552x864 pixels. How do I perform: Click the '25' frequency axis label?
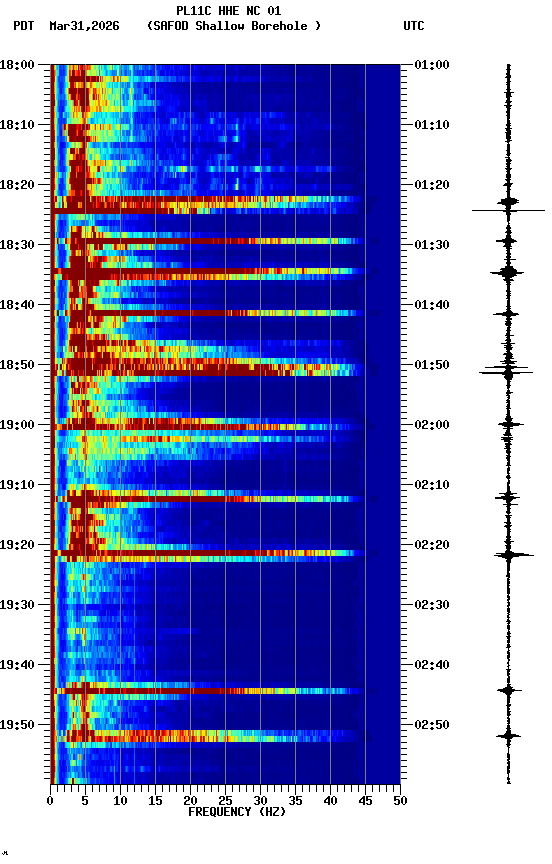coord(225,801)
